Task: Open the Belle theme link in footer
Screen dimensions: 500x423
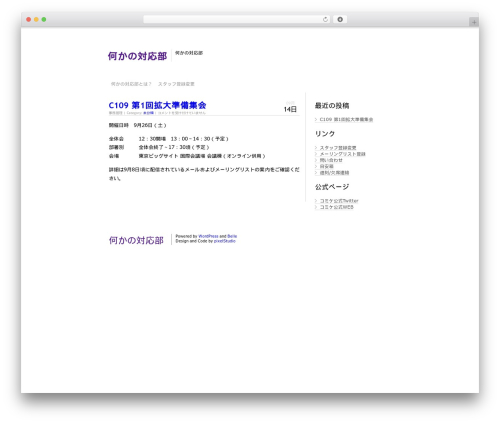Action: point(232,236)
